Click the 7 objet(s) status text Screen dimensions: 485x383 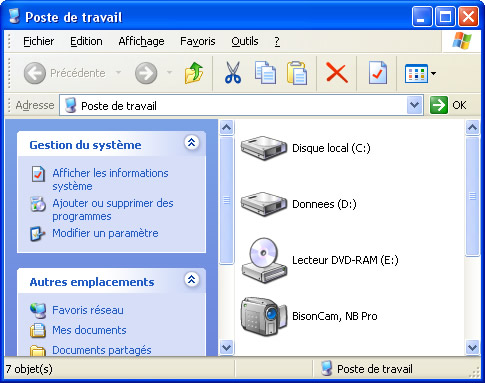[x=29, y=369]
